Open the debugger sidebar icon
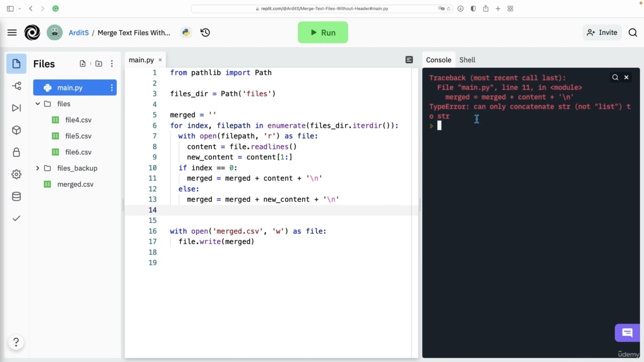 coord(16,108)
